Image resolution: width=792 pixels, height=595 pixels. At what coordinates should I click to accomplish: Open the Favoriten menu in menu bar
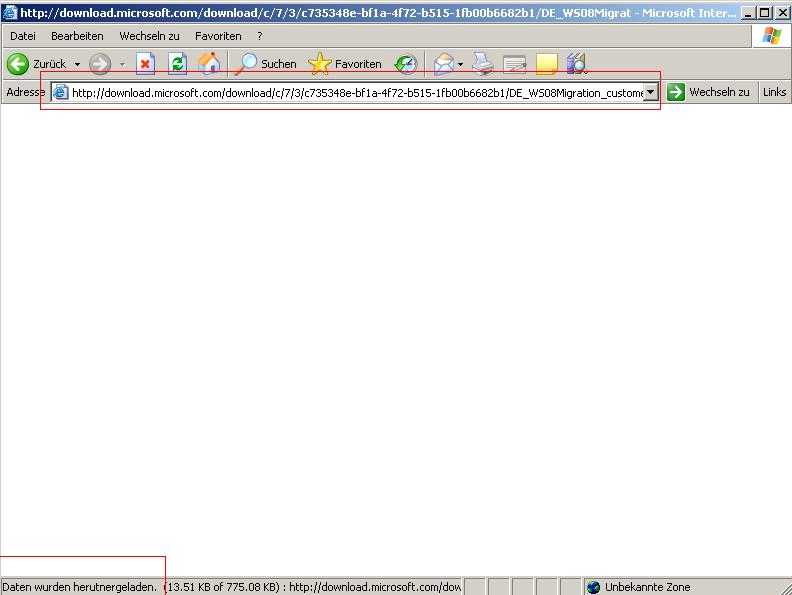(x=218, y=36)
